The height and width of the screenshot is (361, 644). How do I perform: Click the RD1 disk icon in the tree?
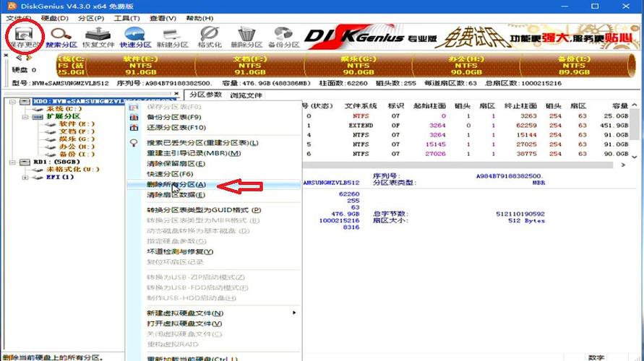click(25, 162)
